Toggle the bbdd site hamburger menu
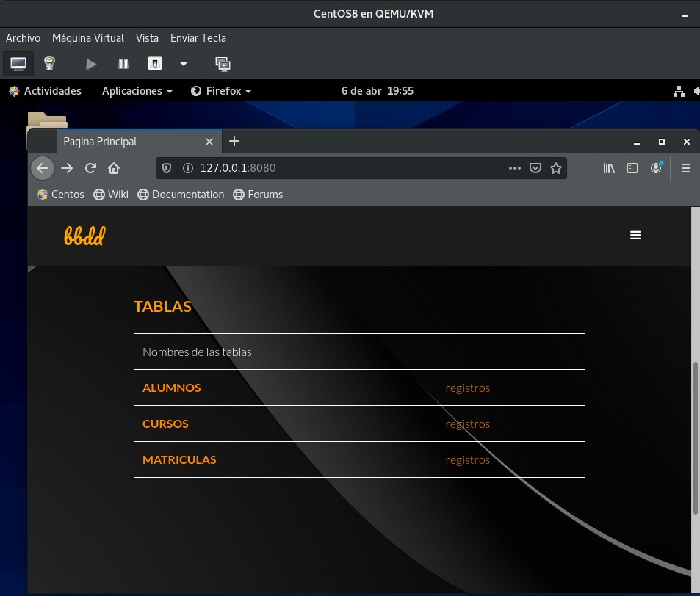Viewport: 700px width, 596px height. (635, 236)
